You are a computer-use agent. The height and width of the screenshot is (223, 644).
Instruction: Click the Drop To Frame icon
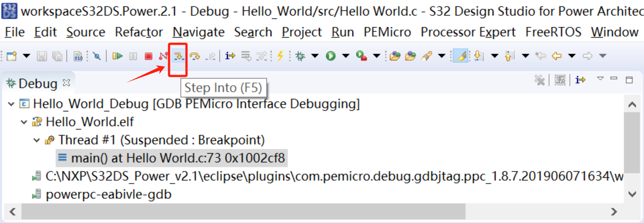246,56
